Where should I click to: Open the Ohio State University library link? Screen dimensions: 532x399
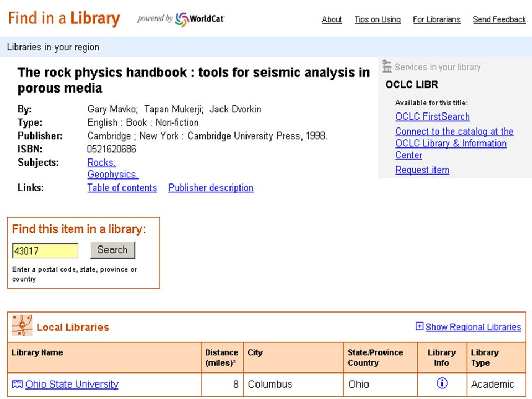[72, 384]
